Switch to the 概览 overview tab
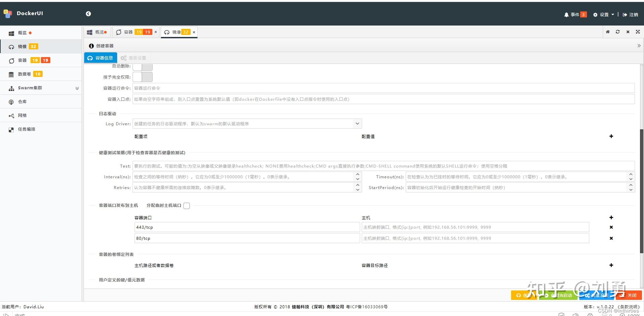Viewport: 644px width, 316px height. (x=98, y=32)
